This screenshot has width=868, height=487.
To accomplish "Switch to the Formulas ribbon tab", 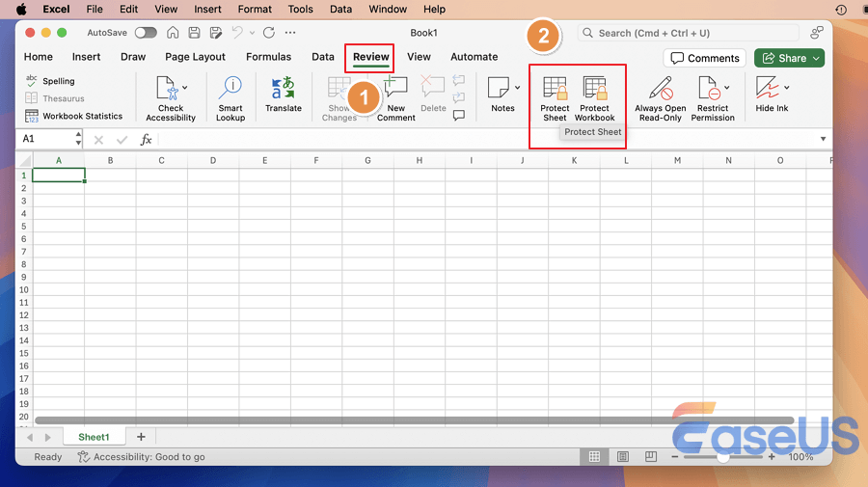I will pos(268,57).
